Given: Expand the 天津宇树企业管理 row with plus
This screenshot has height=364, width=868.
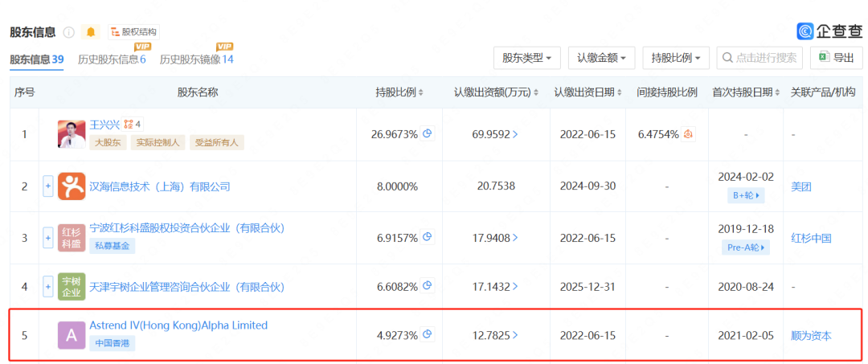Looking at the screenshot, I should point(47,287).
